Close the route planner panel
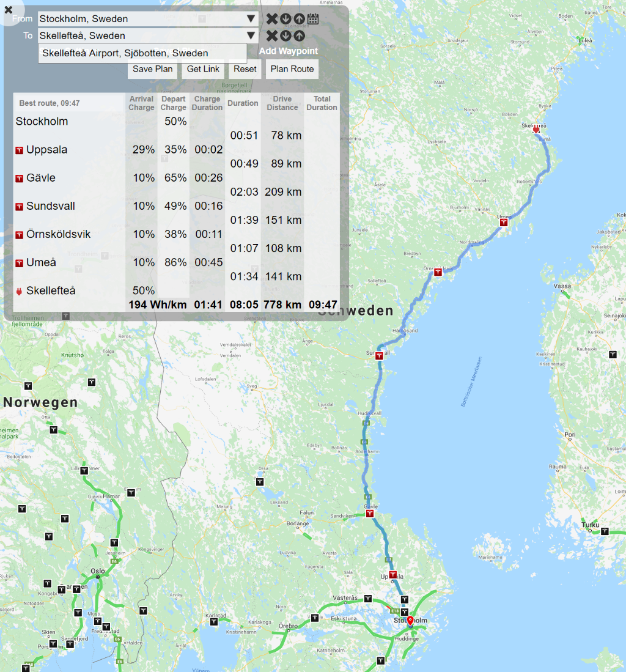This screenshot has height=672, width=626. pyautogui.click(x=9, y=10)
